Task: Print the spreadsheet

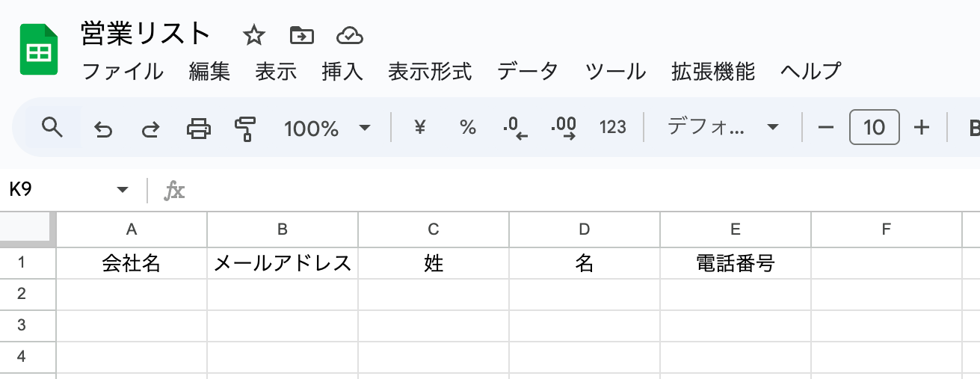Action: pos(198,129)
